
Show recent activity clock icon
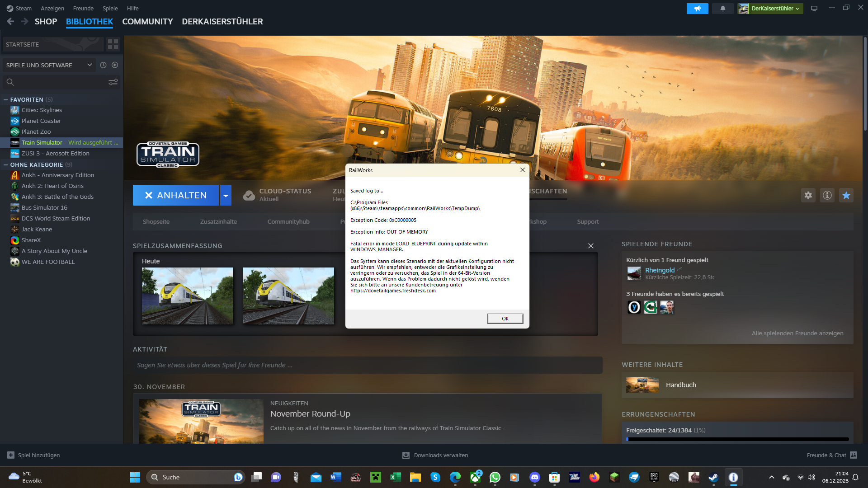point(103,65)
